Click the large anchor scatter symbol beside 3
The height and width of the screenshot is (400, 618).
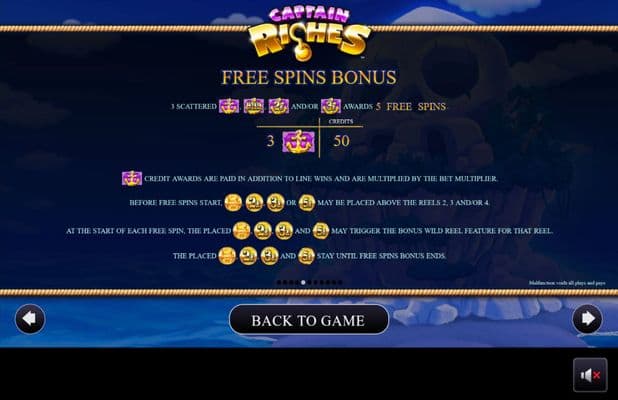[x=299, y=141]
